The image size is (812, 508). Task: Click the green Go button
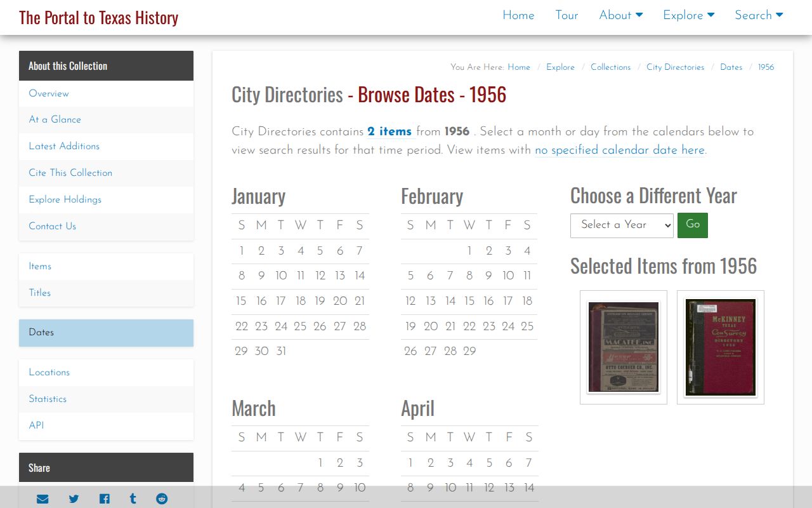click(x=693, y=225)
